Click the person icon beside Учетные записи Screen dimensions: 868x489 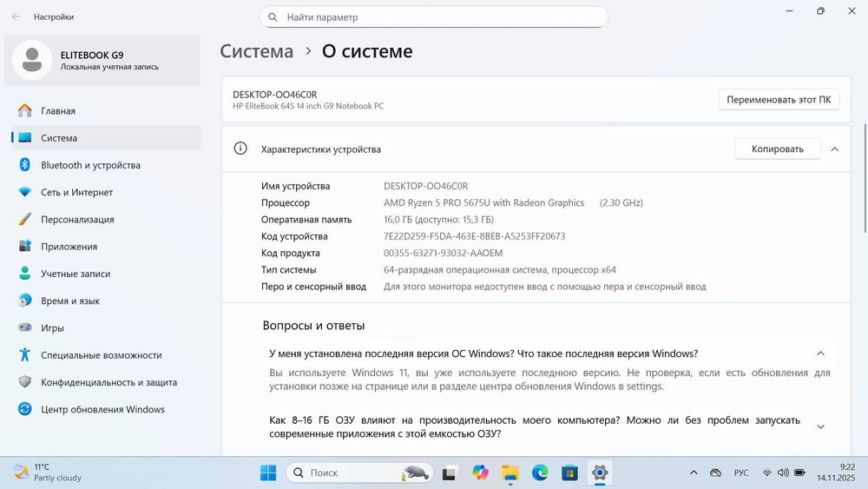pos(25,273)
